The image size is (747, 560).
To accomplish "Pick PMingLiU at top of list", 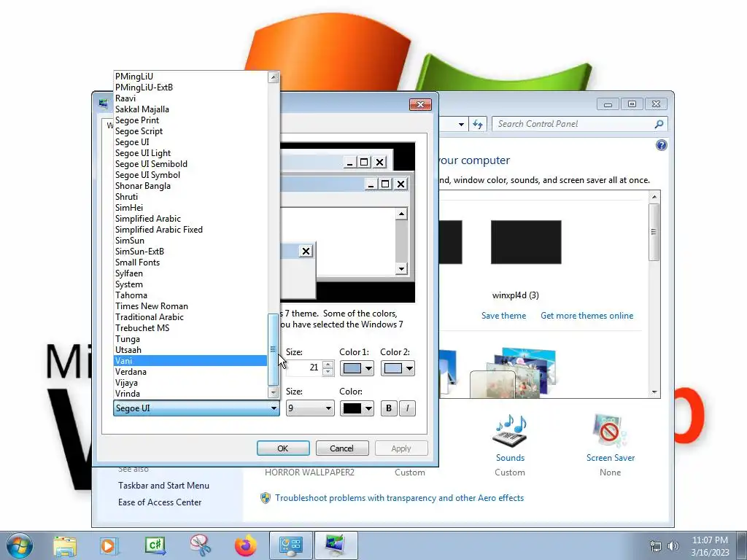I will click(x=190, y=76).
